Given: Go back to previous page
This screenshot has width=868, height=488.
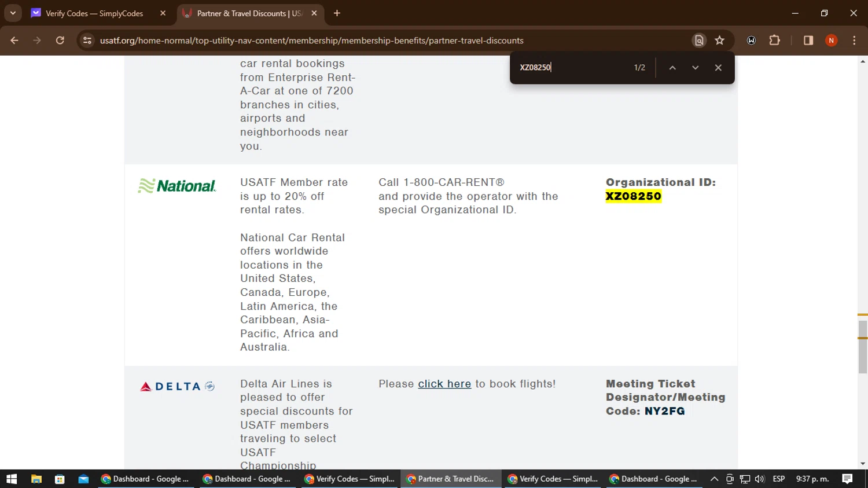Looking at the screenshot, I should (14, 41).
